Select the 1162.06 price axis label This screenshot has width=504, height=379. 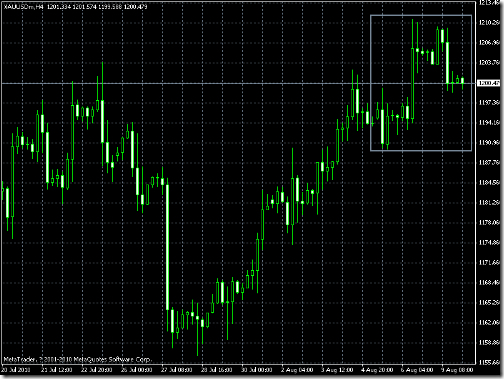(x=489, y=323)
